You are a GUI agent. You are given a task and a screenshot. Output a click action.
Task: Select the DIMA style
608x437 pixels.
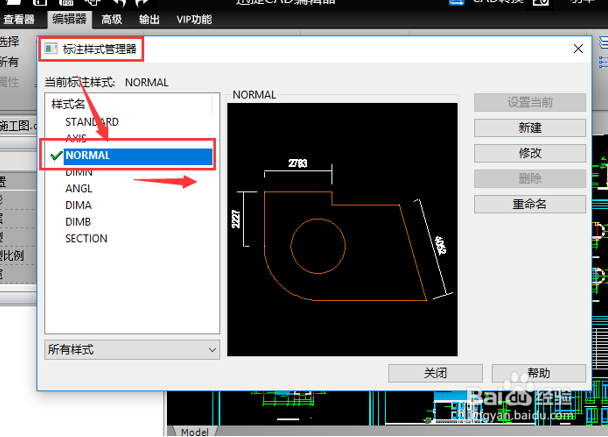pyautogui.click(x=79, y=205)
